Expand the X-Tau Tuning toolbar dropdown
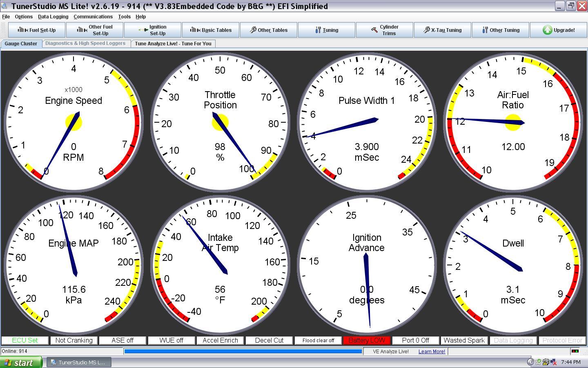588x368 pixels. pyautogui.click(x=443, y=30)
